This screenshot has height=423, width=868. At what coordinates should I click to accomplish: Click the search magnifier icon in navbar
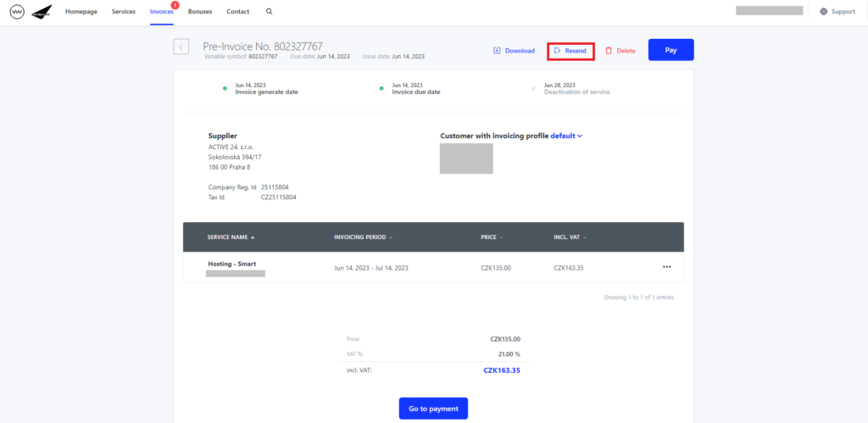click(x=270, y=12)
